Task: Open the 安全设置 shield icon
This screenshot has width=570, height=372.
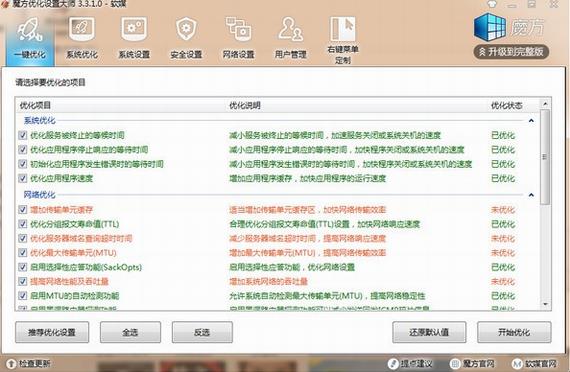Action: (186, 29)
